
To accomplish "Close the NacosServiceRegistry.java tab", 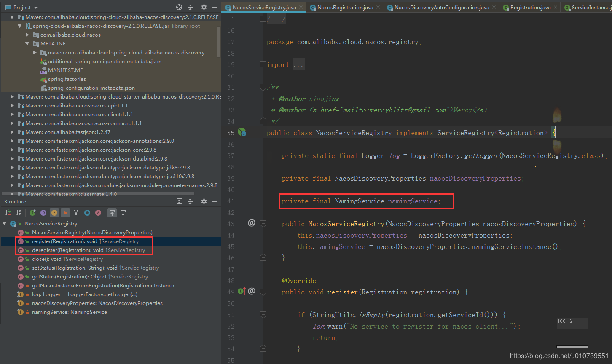I will pyautogui.click(x=301, y=8).
